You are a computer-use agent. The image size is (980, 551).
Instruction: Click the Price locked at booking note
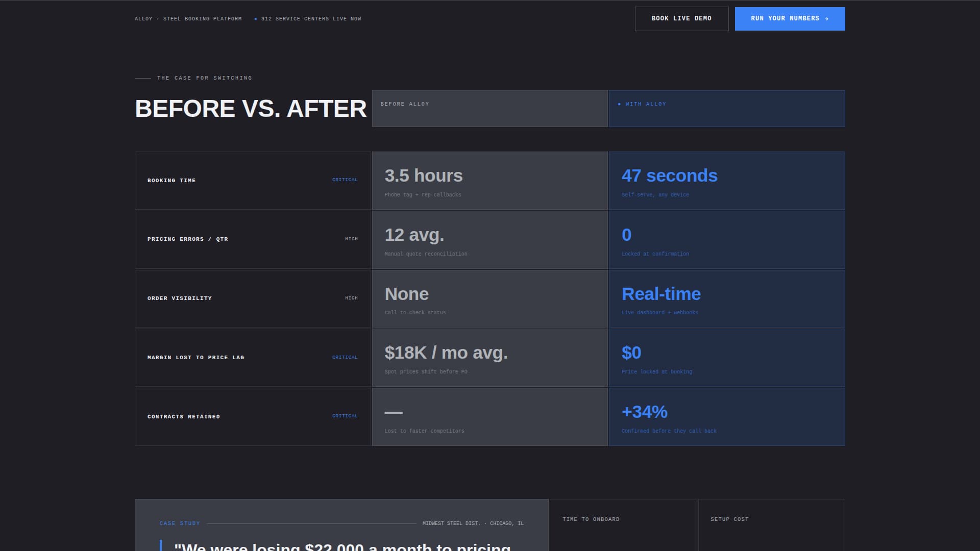click(x=657, y=372)
